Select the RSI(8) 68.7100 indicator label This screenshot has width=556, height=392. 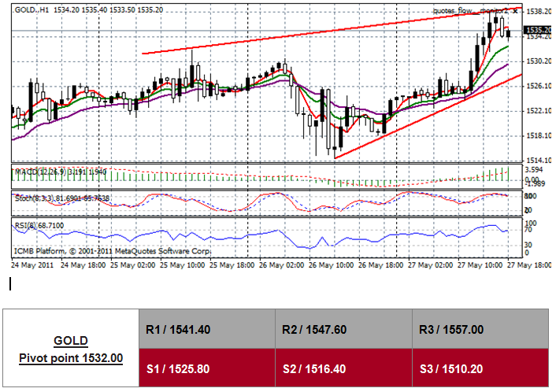[x=39, y=225]
